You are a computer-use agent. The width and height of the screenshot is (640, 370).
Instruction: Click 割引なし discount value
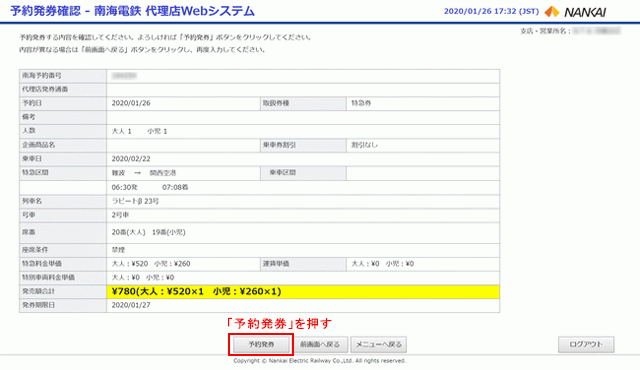(364, 145)
